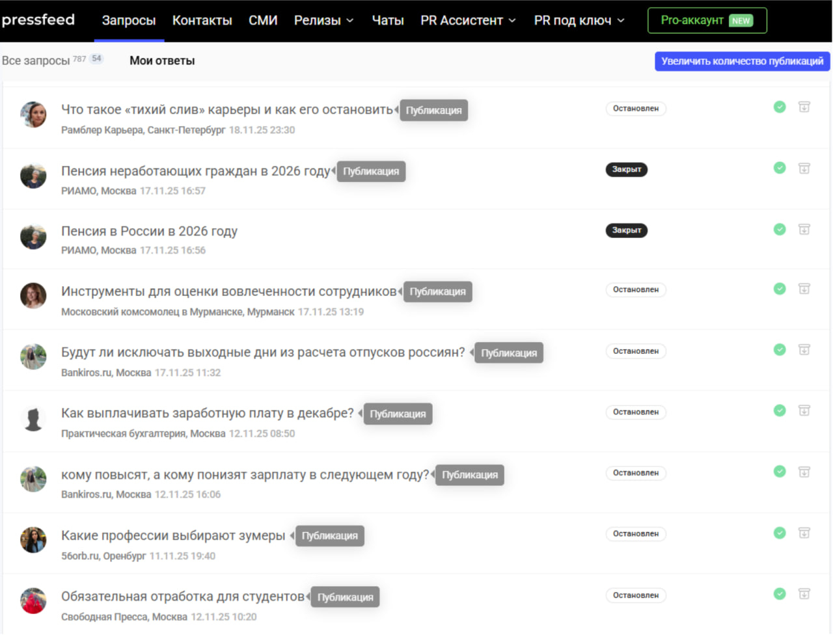Open author avatar for Пенсия неработающих граждан
Screen dimensions: 833x644
[33, 176]
